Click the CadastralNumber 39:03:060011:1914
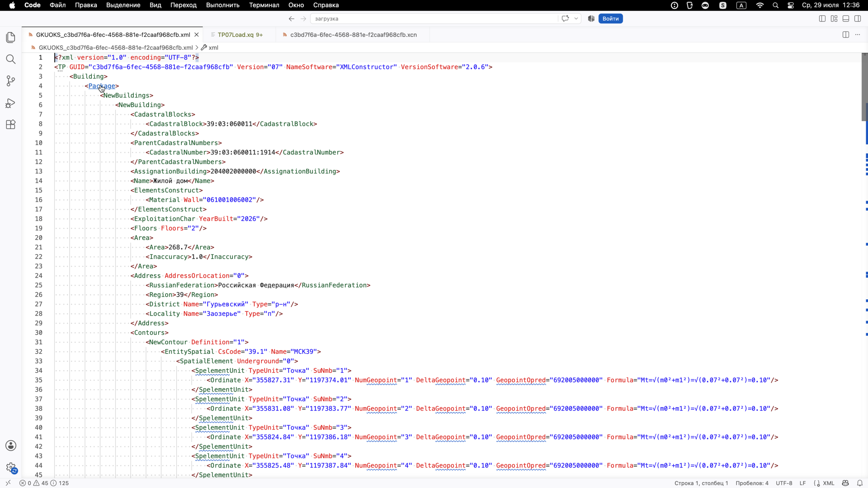The width and height of the screenshot is (868, 488). (243, 152)
